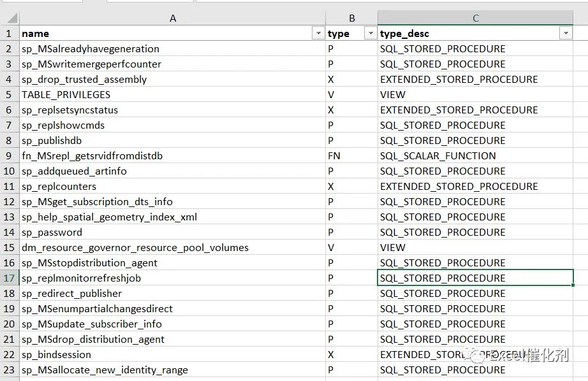Open the type_desc column filter dropdown

point(566,33)
